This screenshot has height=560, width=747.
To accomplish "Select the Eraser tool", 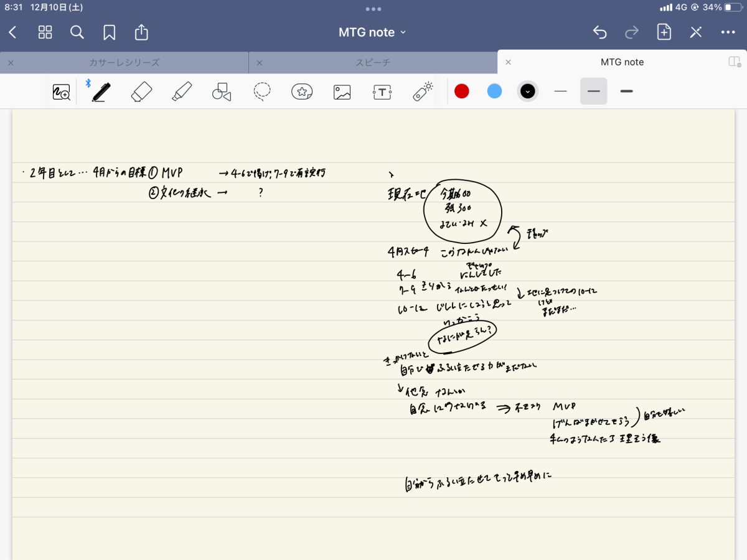I will pyautogui.click(x=141, y=92).
